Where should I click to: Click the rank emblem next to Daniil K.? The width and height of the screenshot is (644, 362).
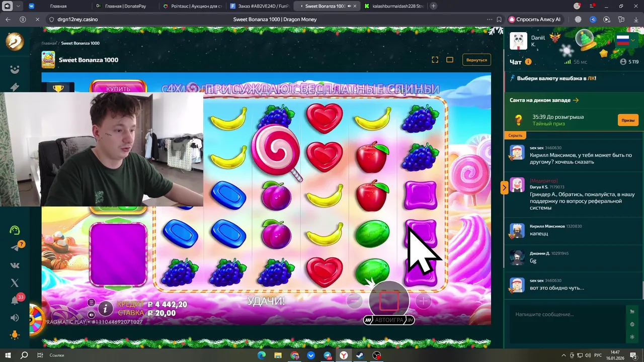click(555, 39)
